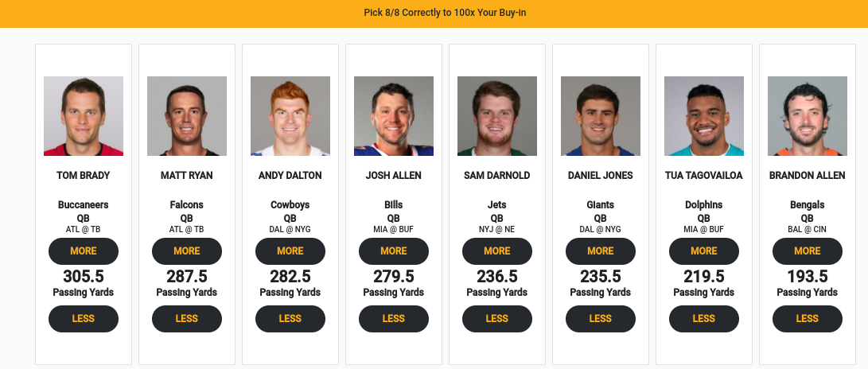Viewport: 868px width, 369px height.
Task: Choose LESS for Josh Allen's 279.5 yards
Action: (x=394, y=318)
